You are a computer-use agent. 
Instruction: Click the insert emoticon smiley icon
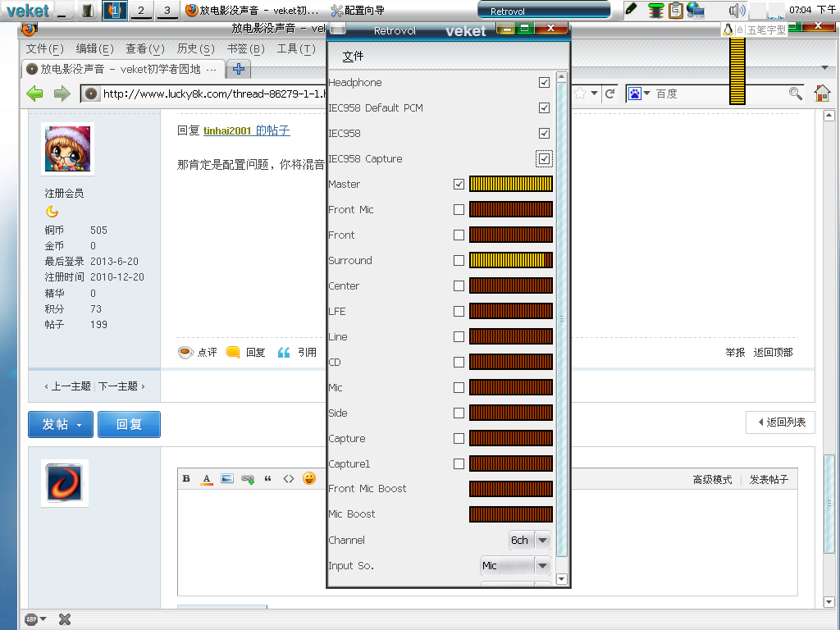(309, 479)
